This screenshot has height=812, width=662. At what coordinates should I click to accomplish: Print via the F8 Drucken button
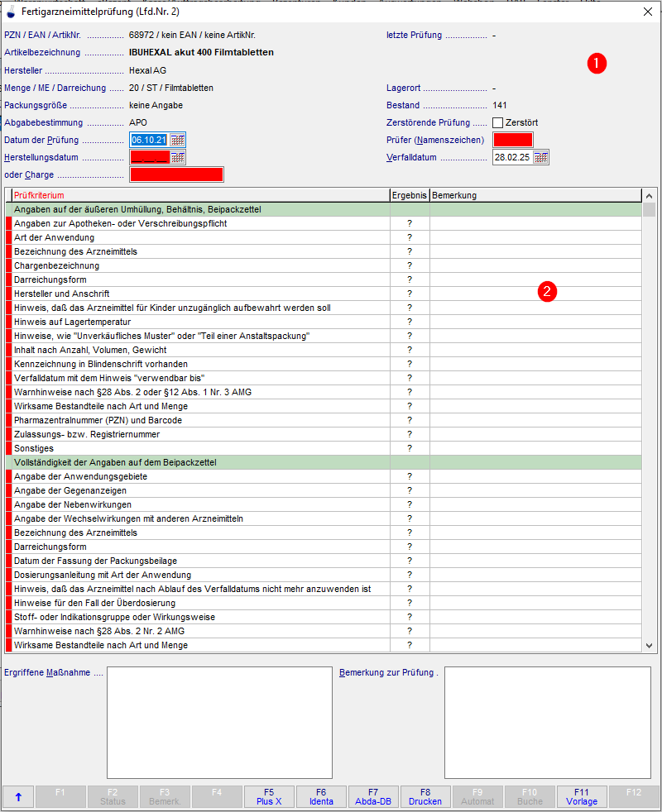pos(425,796)
